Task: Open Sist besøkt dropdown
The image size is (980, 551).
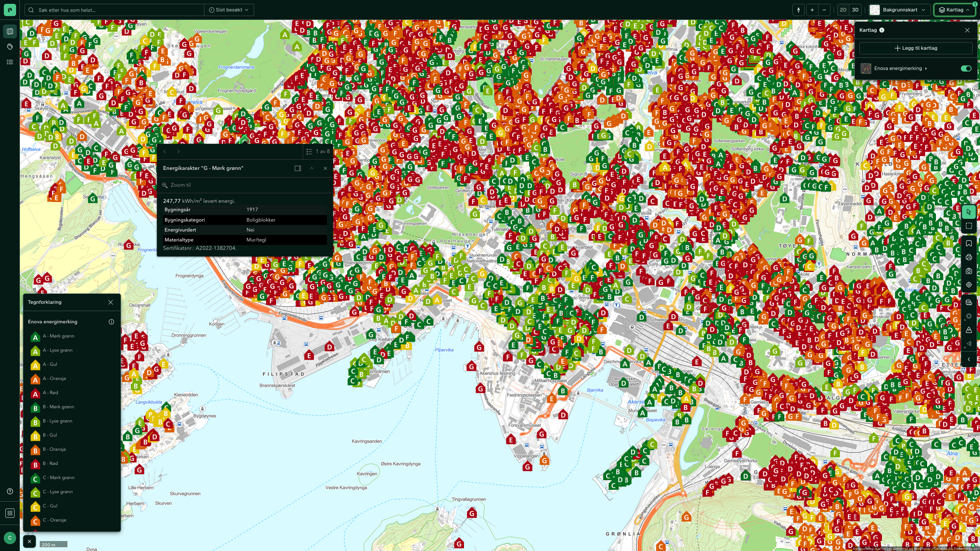Action: (x=229, y=10)
